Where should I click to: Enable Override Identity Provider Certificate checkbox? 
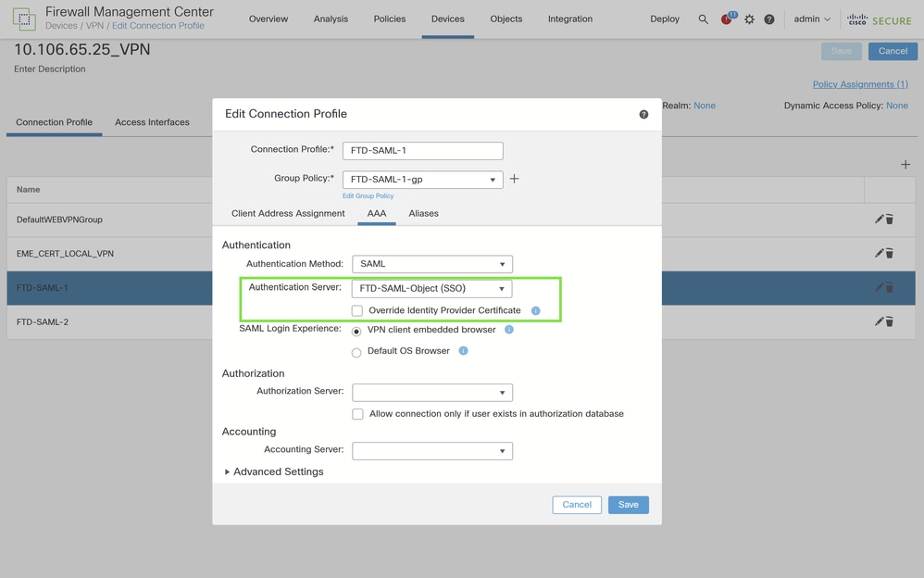357,311
